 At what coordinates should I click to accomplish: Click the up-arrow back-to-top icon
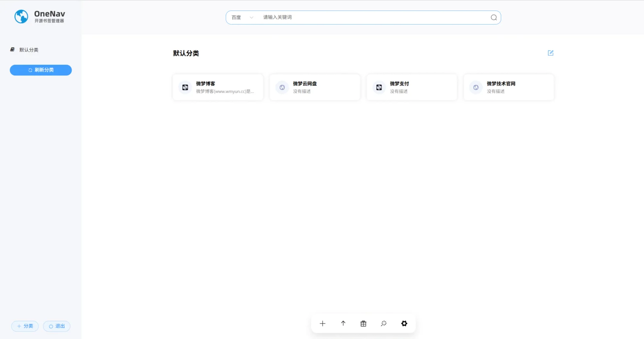[x=343, y=323]
